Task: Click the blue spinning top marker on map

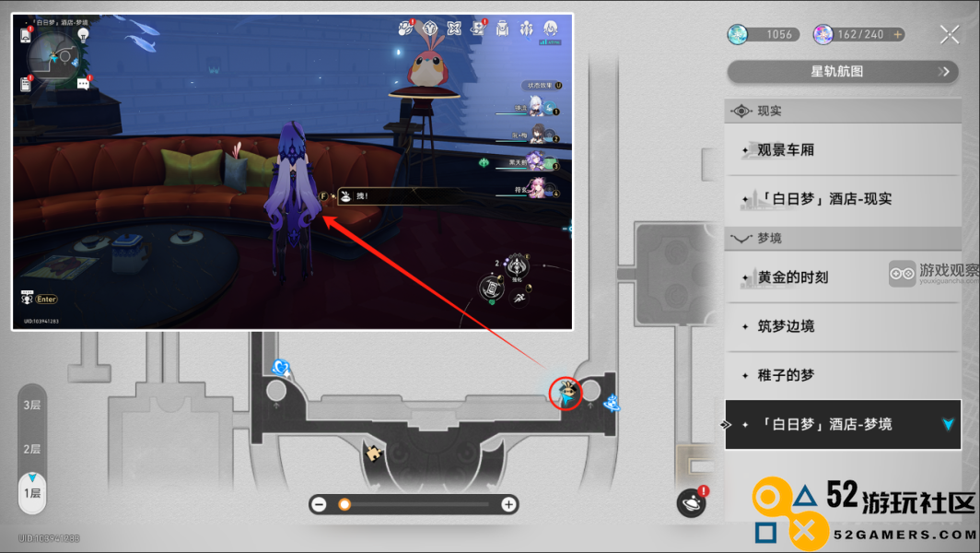Action: (612, 403)
